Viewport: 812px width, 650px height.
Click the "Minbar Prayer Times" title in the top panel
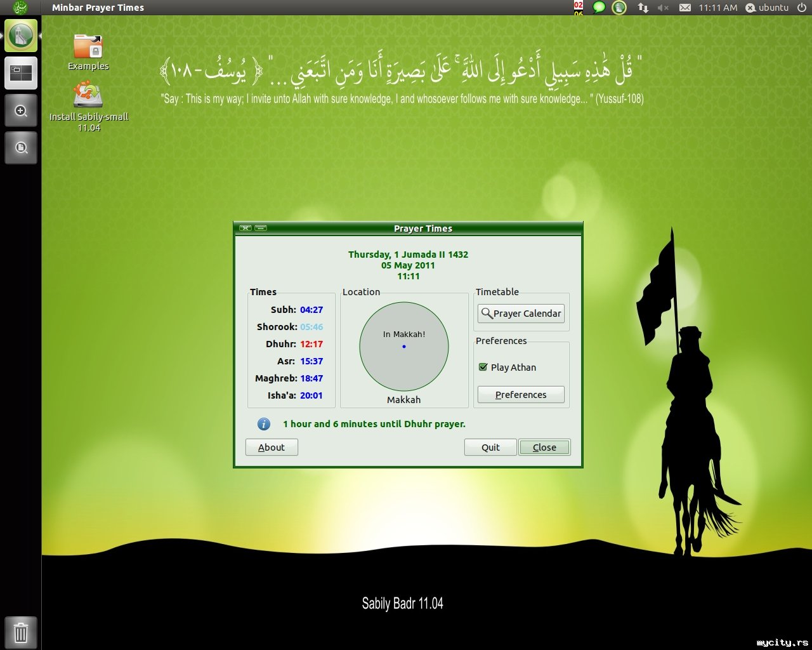coord(98,8)
